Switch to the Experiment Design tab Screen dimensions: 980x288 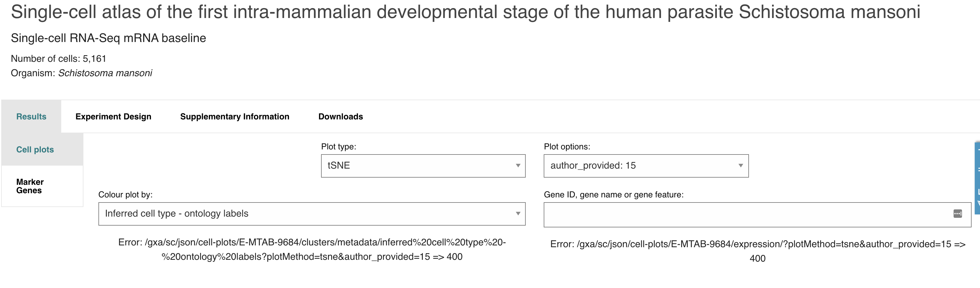coord(113,116)
